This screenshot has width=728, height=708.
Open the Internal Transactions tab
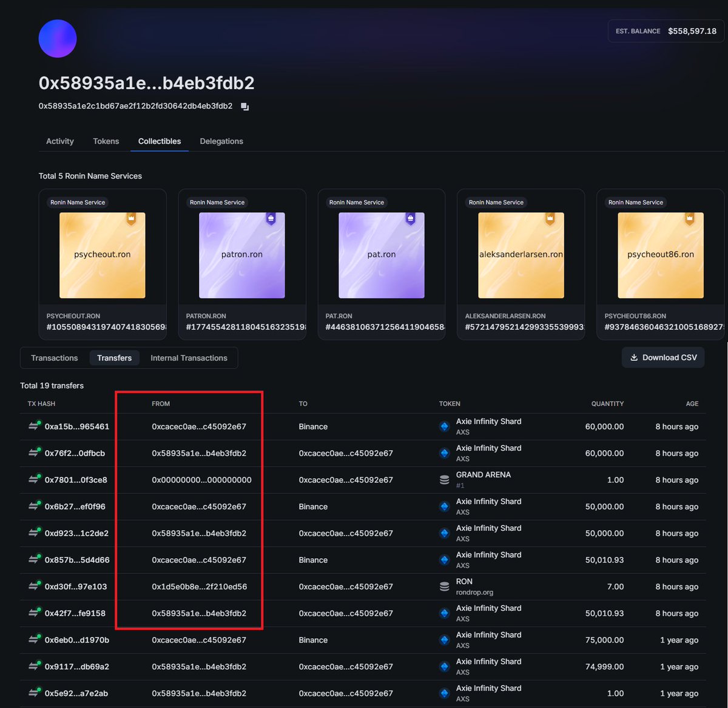click(189, 358)
